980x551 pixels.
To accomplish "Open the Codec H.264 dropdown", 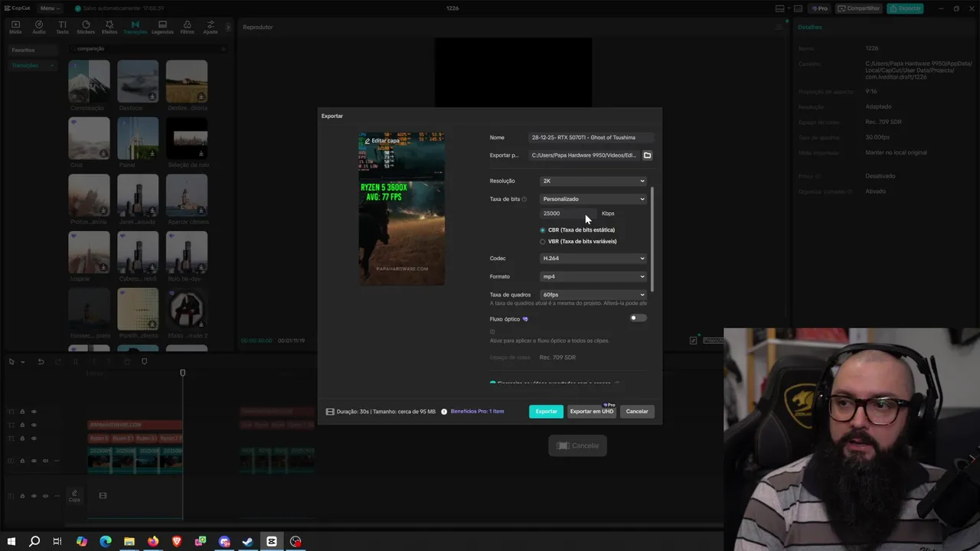I will [593, 259].
